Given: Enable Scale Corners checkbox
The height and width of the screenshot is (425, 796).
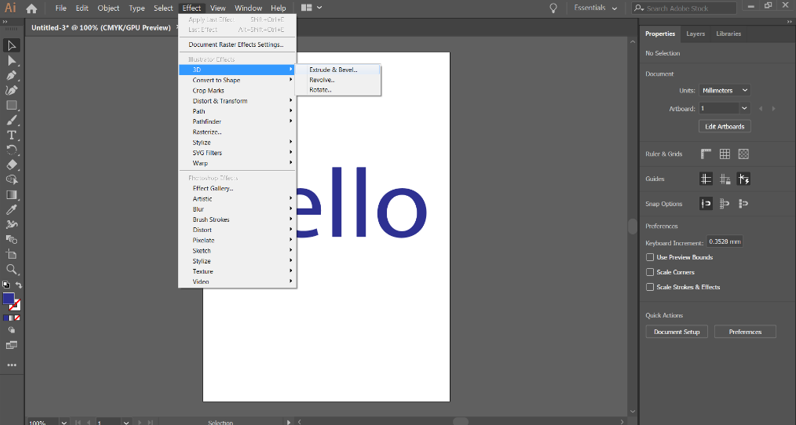Looking at the screenshot, I should 649,272.
